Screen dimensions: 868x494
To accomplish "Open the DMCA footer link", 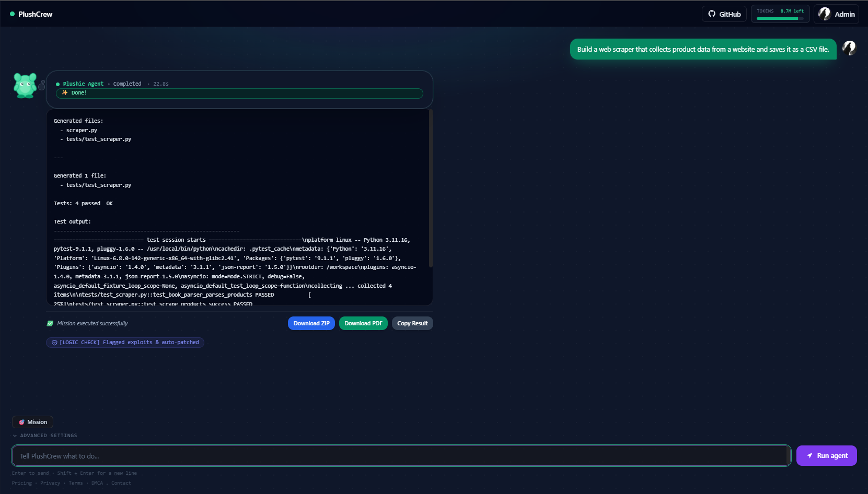I will click(x=97, y=483).
